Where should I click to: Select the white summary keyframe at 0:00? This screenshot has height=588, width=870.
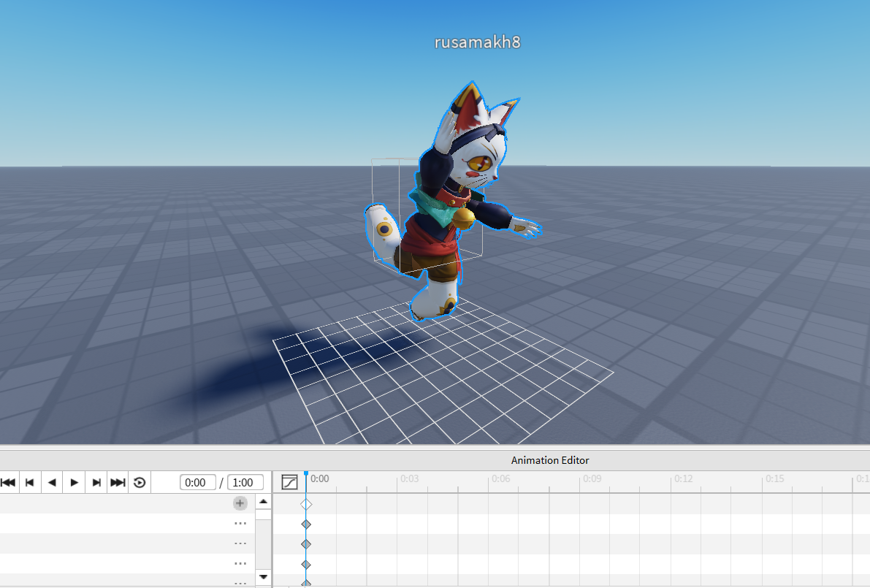[306, 504]
